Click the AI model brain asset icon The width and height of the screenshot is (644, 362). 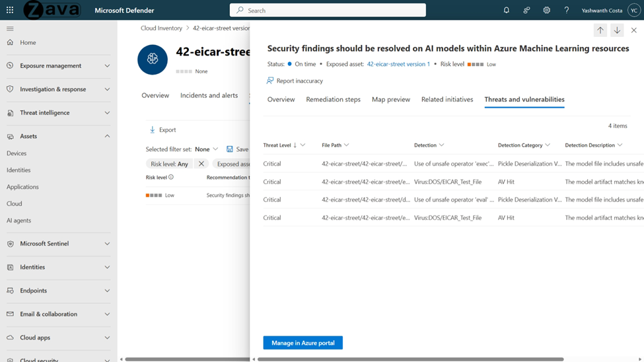tap(153, 59)
